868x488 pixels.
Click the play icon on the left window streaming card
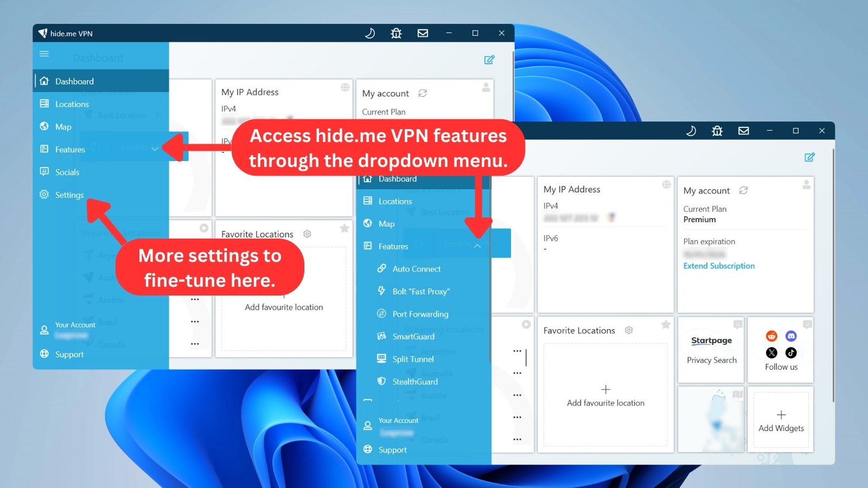tap(204, 228)
